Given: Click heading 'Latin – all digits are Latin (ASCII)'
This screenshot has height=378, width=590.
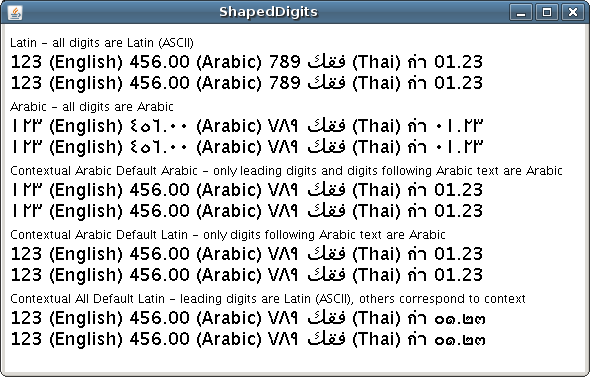Looking at the screenshot, I should click(102, 43).
